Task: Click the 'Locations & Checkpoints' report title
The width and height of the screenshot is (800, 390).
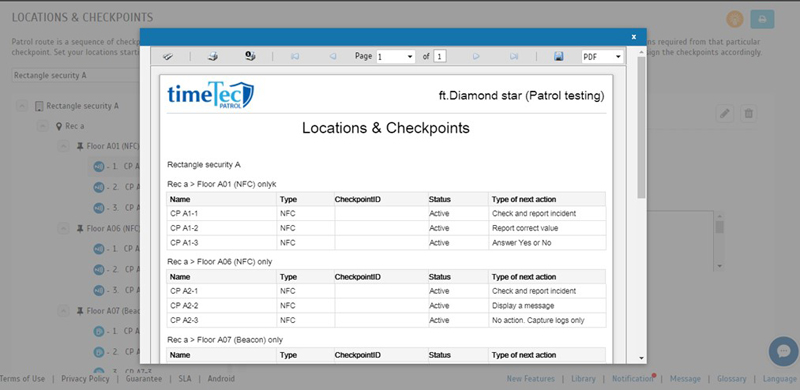Action: point(386,128)
